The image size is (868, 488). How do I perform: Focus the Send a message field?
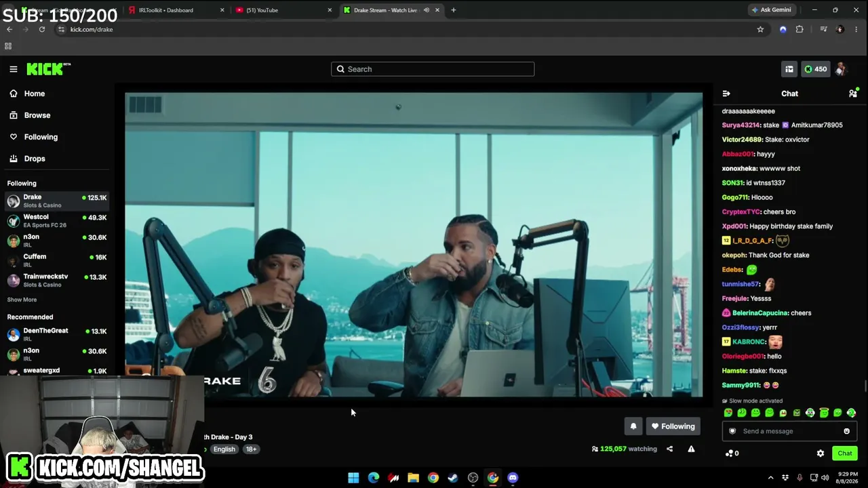point(789,431)
